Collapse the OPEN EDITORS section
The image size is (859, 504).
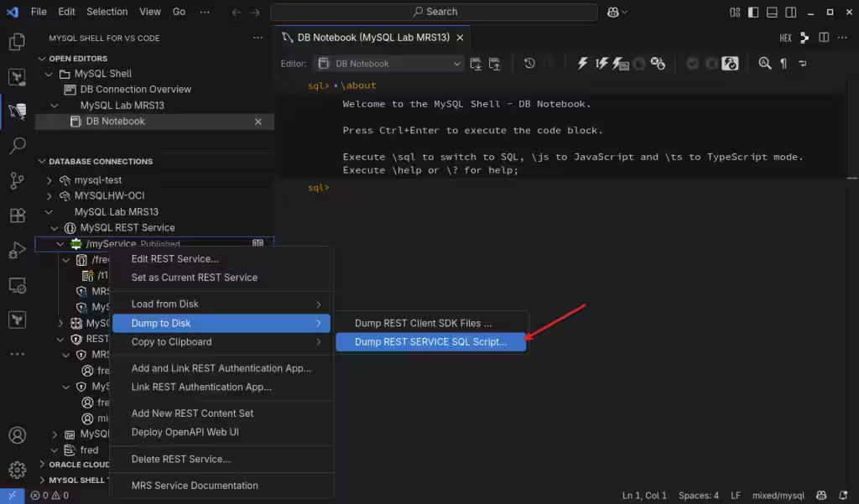[x=42, y=59]
